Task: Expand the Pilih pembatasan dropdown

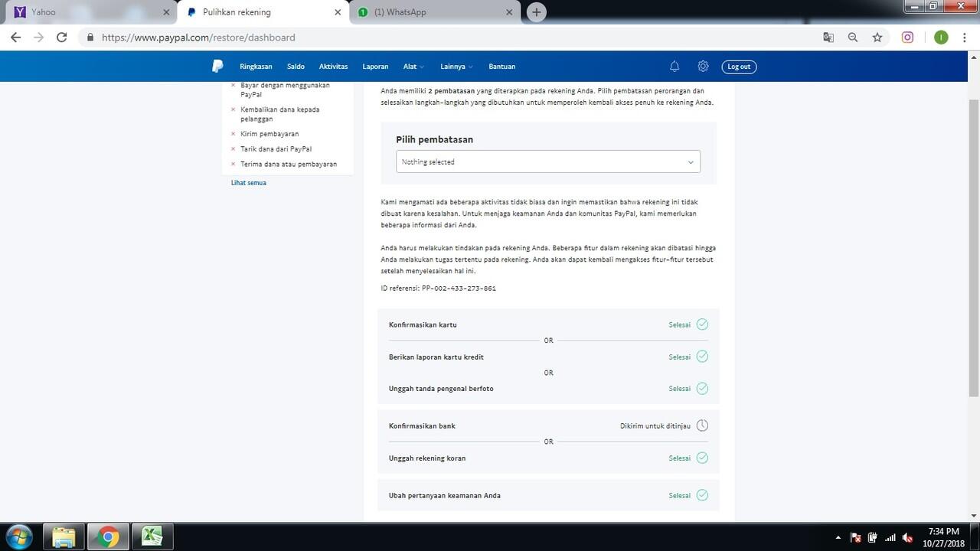Action: 547,161
